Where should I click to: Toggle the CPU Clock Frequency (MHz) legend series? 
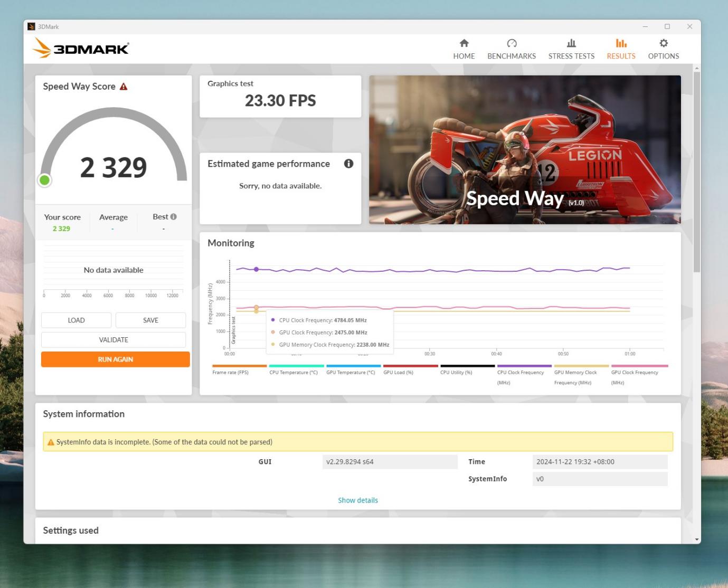[524, 374]
